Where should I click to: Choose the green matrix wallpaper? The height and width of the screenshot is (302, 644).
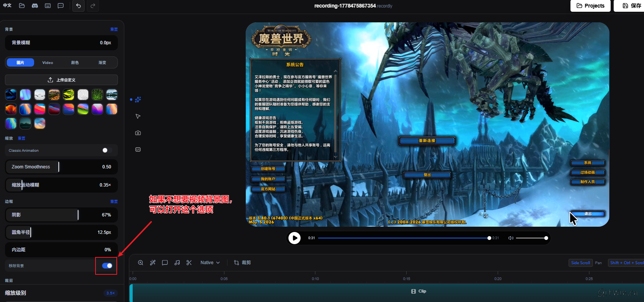pos(97,94)
